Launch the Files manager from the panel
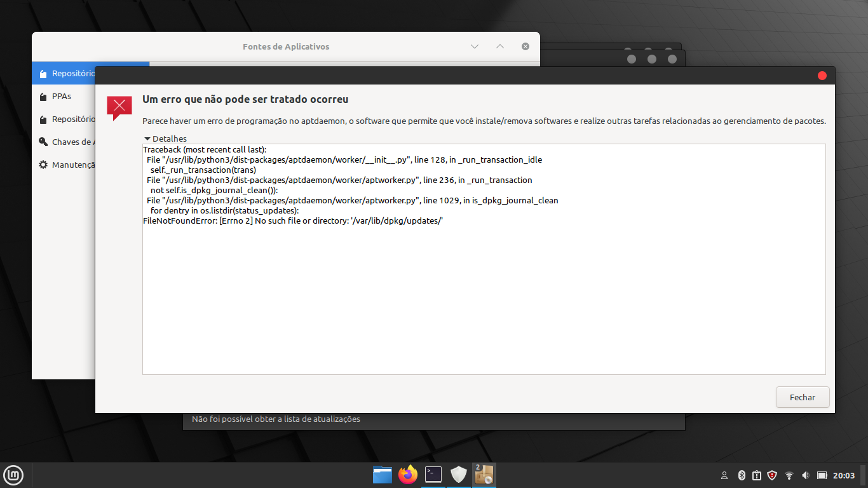The height and width of the screenshot is (488, 868). [383, 475]
